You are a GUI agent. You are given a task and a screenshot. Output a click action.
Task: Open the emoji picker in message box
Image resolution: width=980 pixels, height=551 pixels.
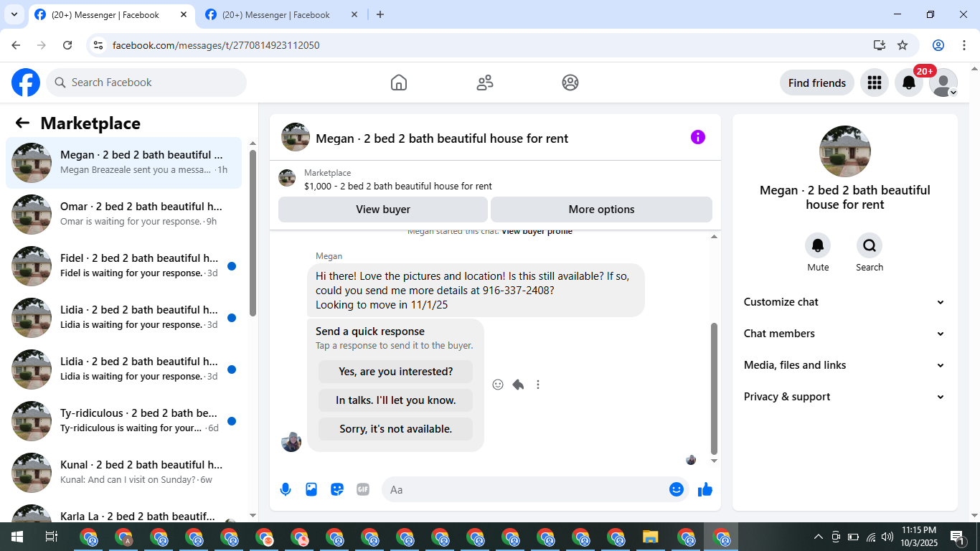coord(676,489)
